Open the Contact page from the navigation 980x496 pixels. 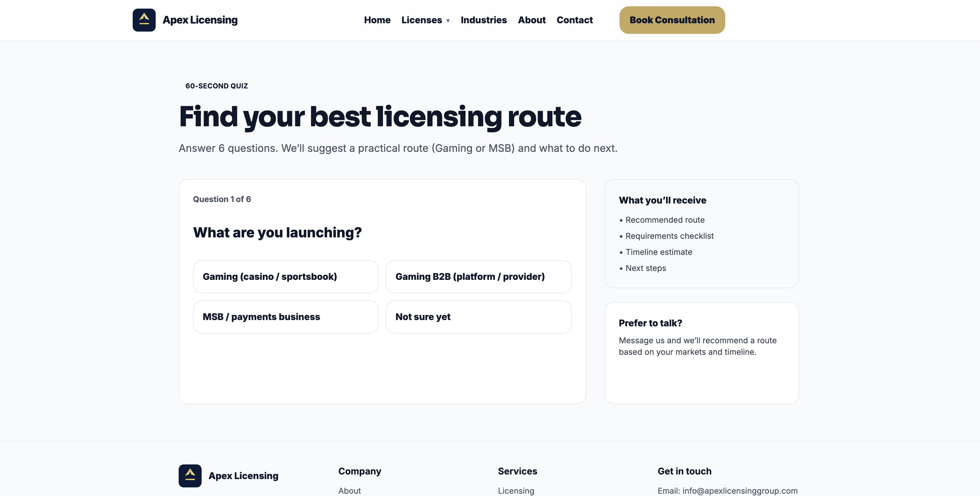[x=575, y=20]
